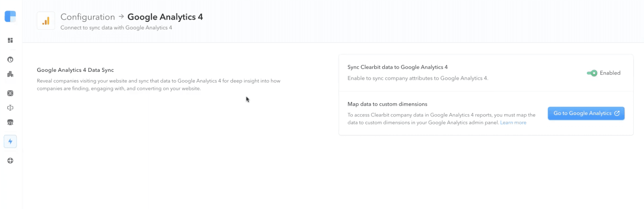The width and height of the screenshot is (644, 209).
Task: Open the companies building icon in the sidebar
Action: [x=10, y=74]
